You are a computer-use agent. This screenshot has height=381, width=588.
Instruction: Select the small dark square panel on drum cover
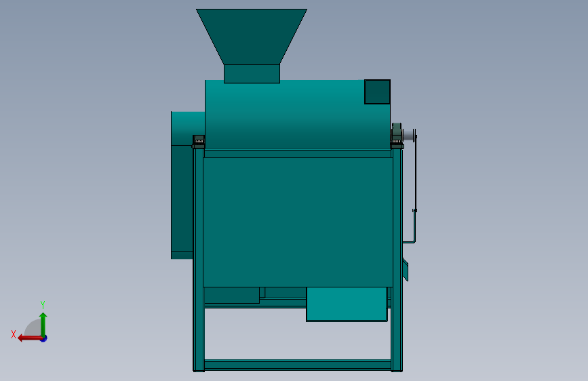point(377,92)
